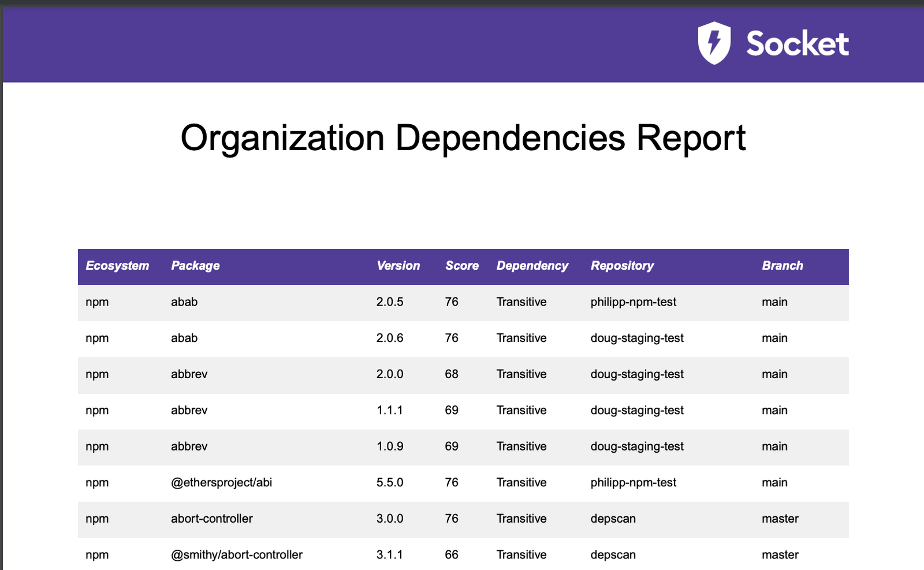Click the Version column header
Image resolution: width=924 pixels, height=570 pixels.
pyautogui.click(x=398, y=266)
